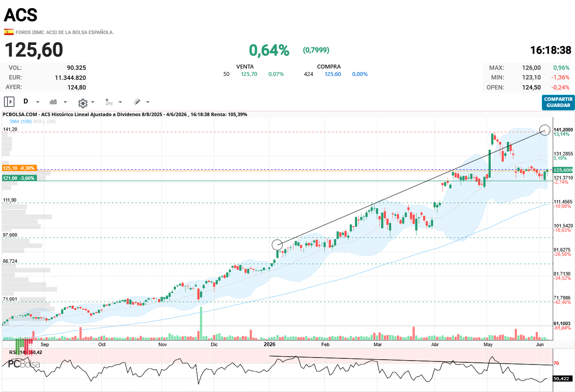This screenshot has height=392, width=575.
Task: Click the area chart type icon
Action: coord(53,102)
